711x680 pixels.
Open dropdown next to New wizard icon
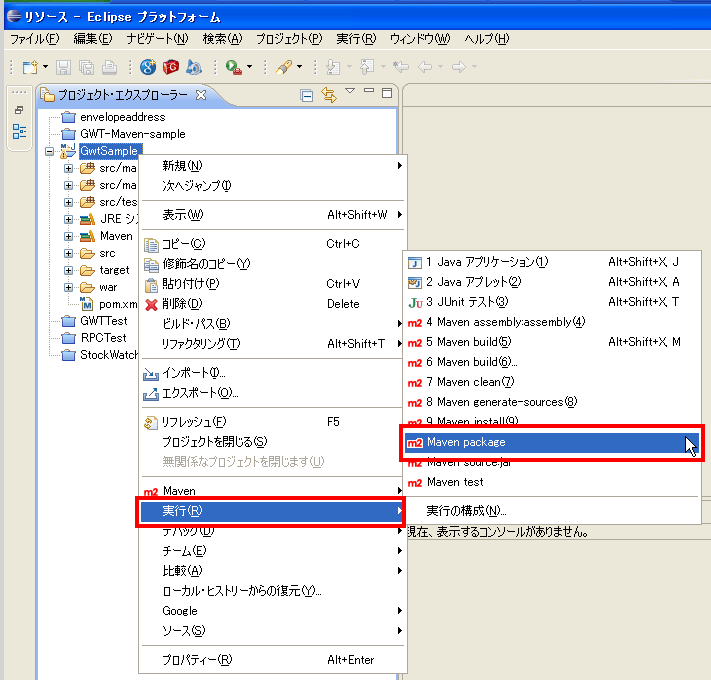point(45,67)
